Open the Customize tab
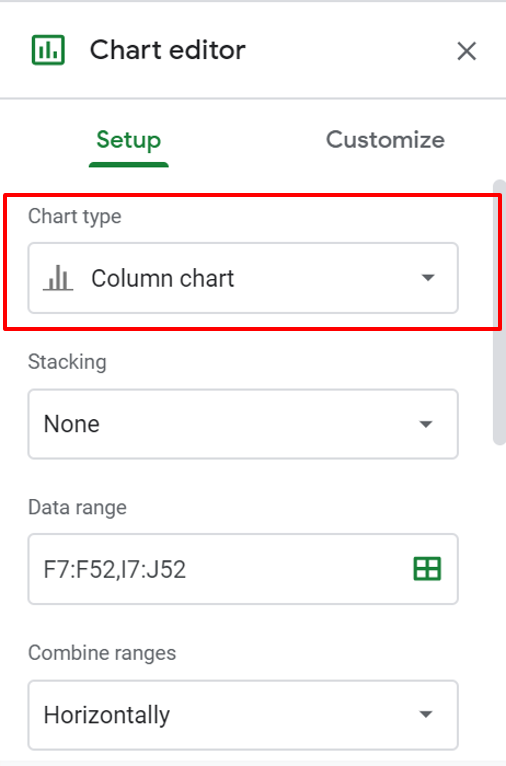This screenshot has width=506, height=766. [385, 140]
